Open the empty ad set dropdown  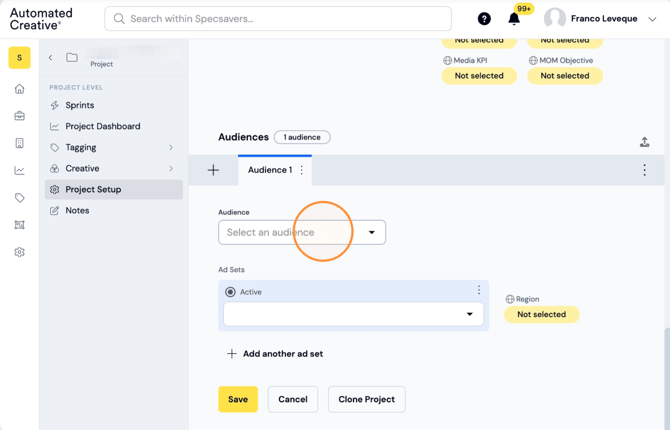(353, 314)
